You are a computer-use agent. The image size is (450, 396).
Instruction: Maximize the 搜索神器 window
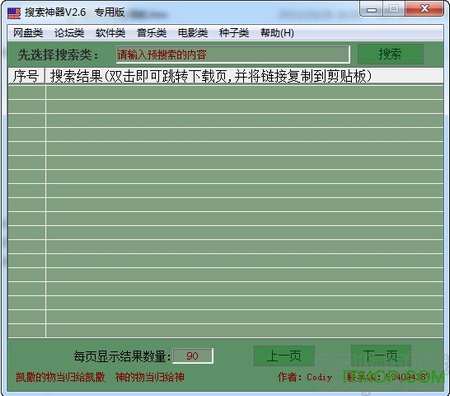[394, 9]
